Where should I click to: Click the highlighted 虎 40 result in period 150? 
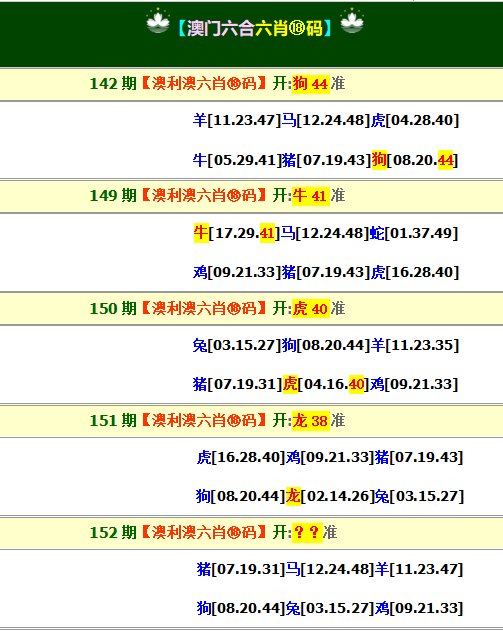coord(311,308)
